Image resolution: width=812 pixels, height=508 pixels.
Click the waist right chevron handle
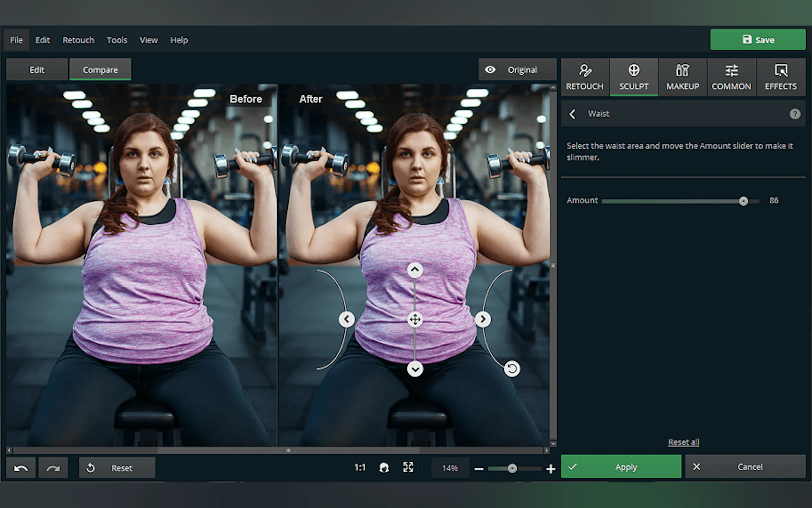483,319
